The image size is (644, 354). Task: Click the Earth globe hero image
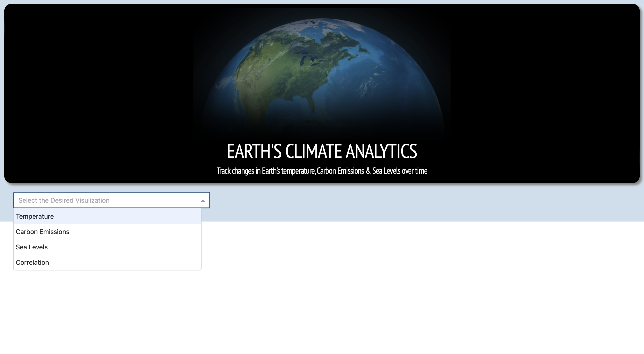[x=322, y=75]
